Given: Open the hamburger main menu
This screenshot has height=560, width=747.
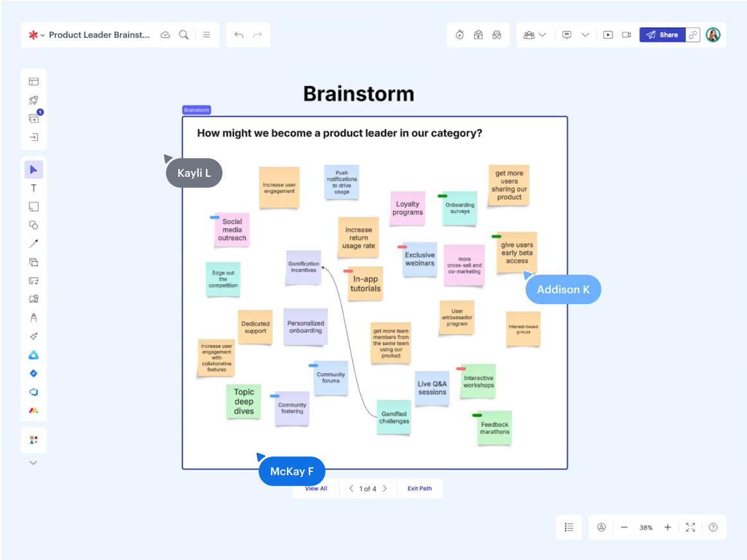Looking at the screenshot, I should click(207, 35).
